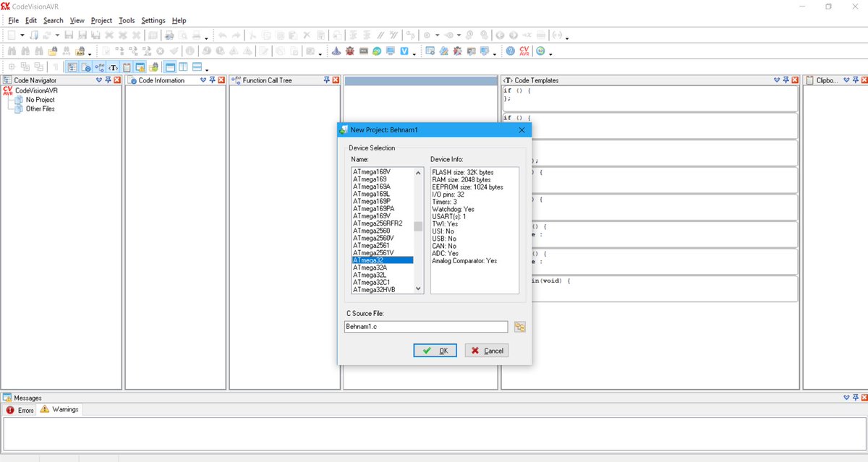Click the device list scroll down arrow

(418, 288)
